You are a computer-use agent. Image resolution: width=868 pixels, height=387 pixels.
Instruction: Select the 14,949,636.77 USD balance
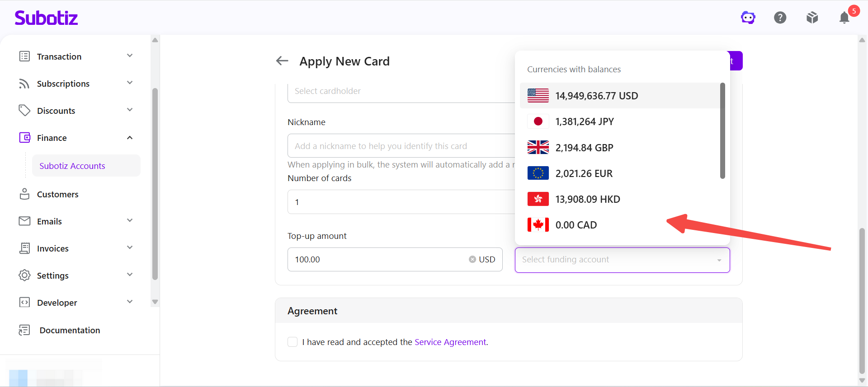tap(620, 96)
